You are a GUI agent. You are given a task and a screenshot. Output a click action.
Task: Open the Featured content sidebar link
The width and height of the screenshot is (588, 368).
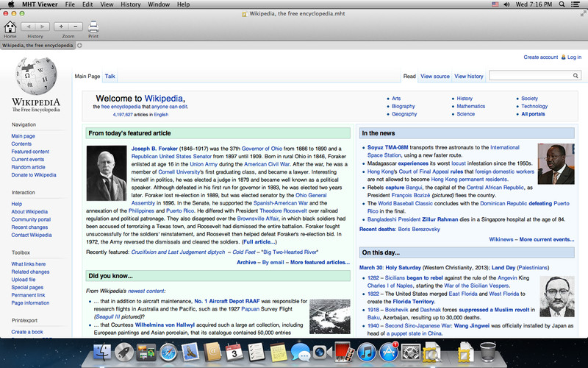(30, 152)
